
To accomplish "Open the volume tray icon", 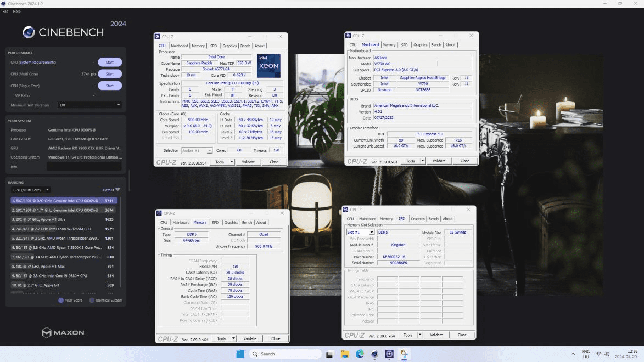I will click(x=607, y=354).
